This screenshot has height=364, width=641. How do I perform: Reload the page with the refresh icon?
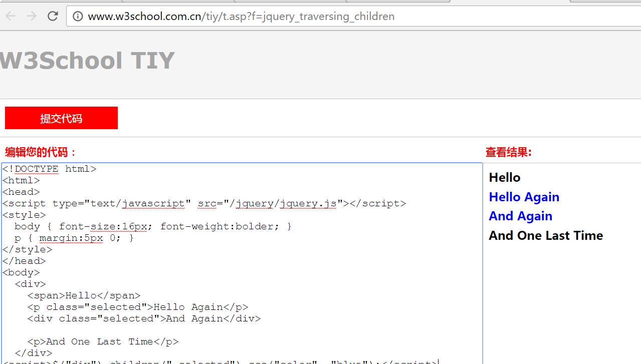pyautogui.click(x=53, y=16)
